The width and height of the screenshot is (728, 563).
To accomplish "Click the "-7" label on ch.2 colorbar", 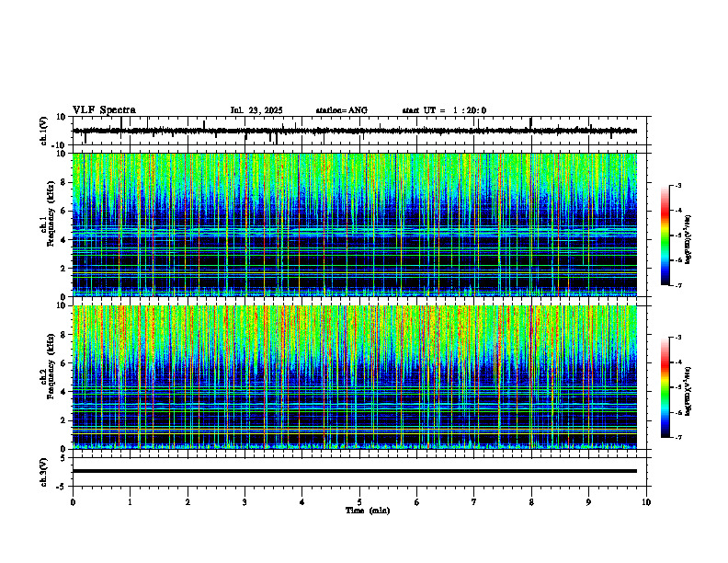I will pyautogui.click(x=677, y=438).
